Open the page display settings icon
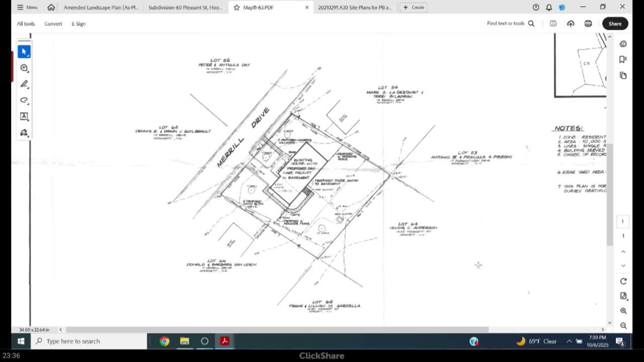Screen dimensions: 644x362 coord(623,296)
